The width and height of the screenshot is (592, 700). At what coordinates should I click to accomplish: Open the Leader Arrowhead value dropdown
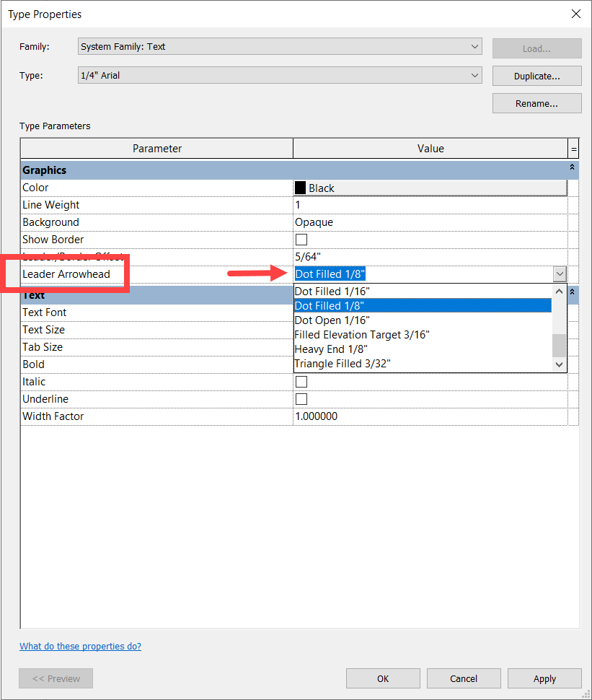[x=559, y=274]
